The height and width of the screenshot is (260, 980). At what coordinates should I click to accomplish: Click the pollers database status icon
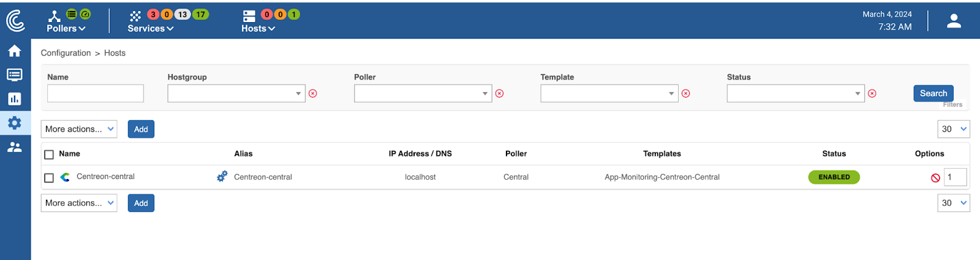coord(72,14)
